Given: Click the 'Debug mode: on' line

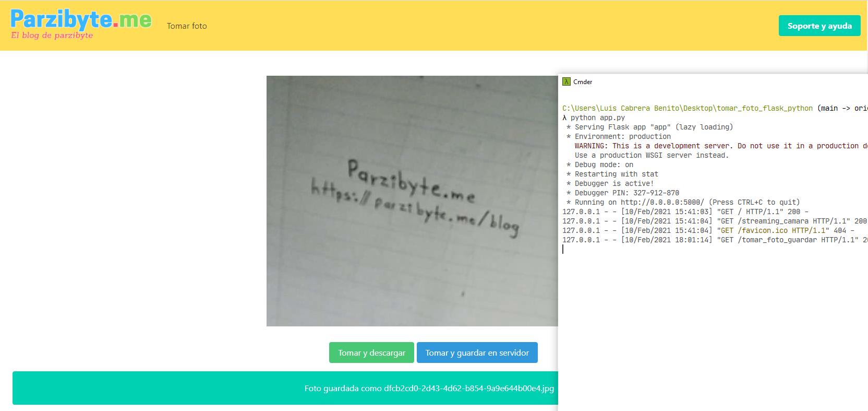Looking at the screenshot, I should [600, 165].
